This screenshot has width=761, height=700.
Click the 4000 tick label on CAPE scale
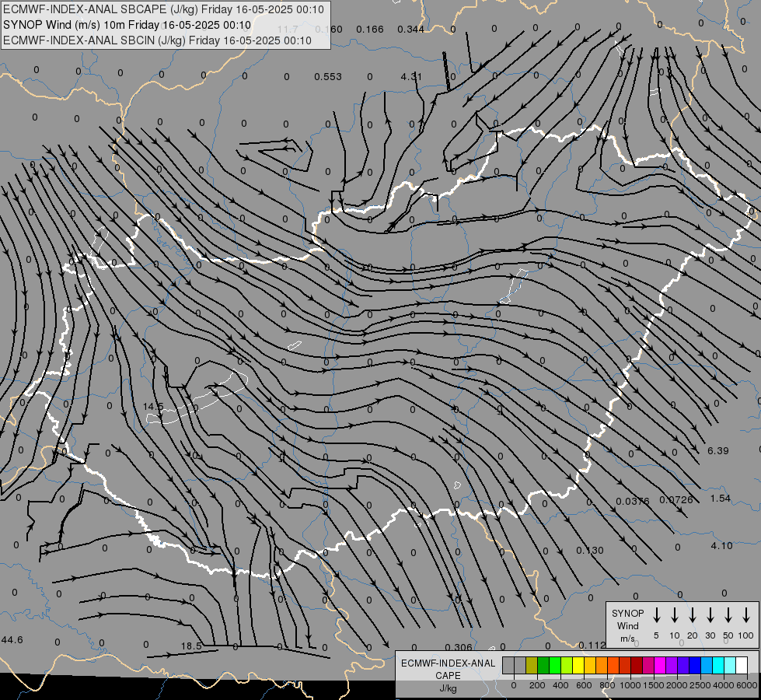click(x=724, y=685)
